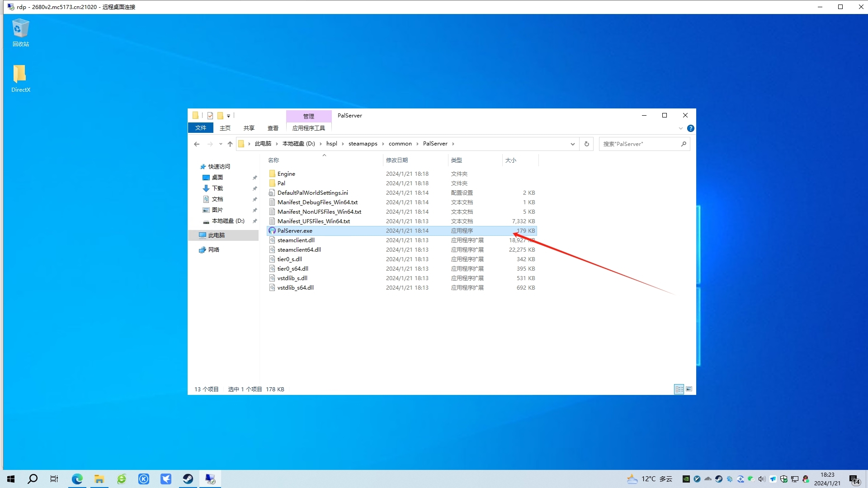Image resolution: width=868 pixels, height=488 pixels.
Task: Expand the ribbon with the chevron
Action: click(680, 128)
